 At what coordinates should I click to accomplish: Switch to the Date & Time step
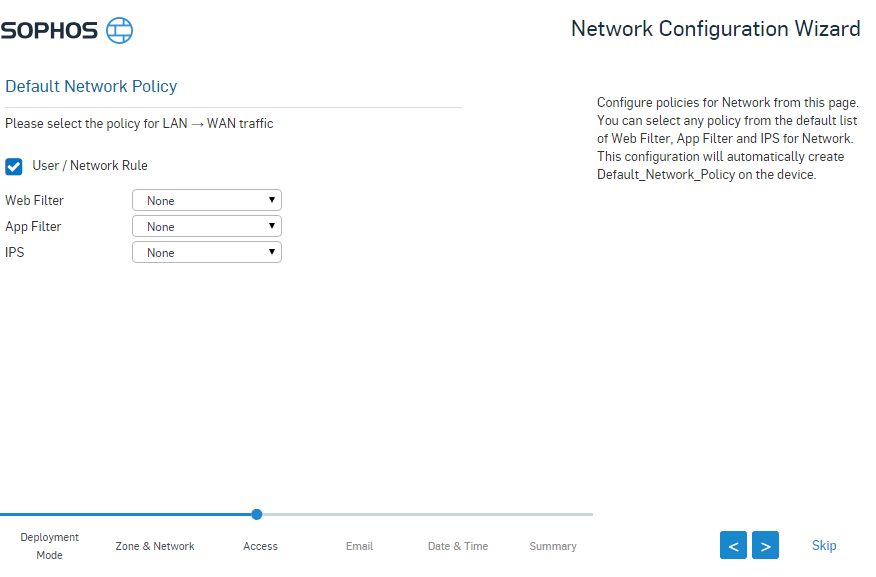point(458,546)
